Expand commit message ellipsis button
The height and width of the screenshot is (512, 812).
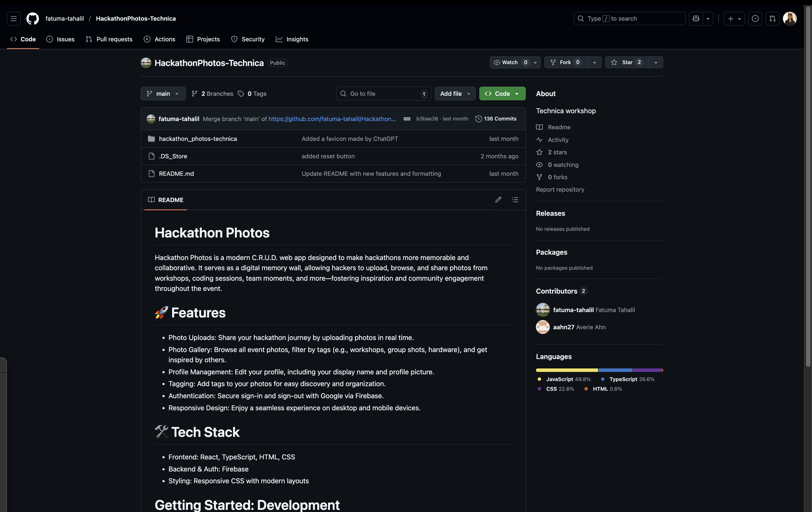click(x=407, y=119)
